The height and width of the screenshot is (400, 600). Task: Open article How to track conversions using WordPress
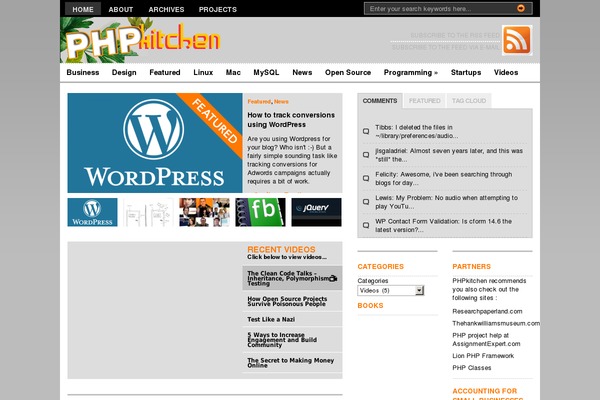291,120
